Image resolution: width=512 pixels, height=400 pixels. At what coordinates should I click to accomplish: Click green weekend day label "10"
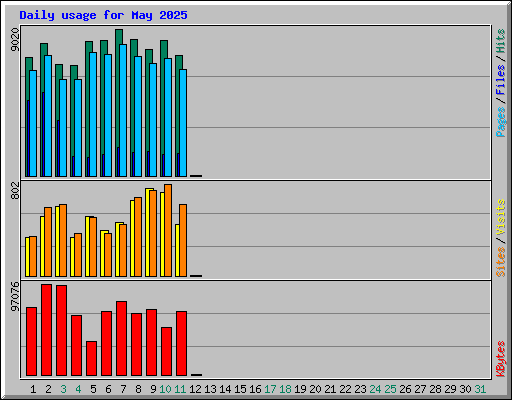point(165,389)
